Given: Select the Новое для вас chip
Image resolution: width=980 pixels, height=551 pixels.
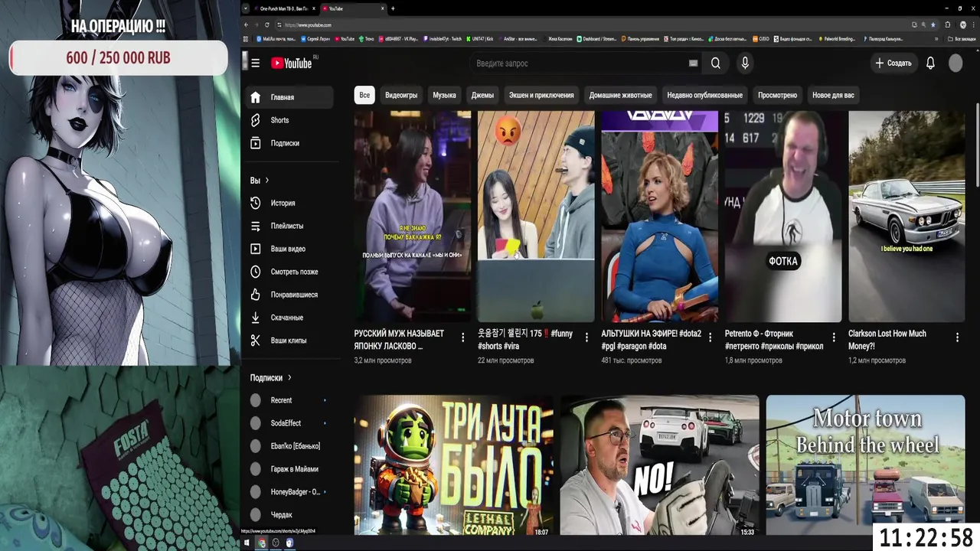Looking at the screenshot, I should [833, 96].
